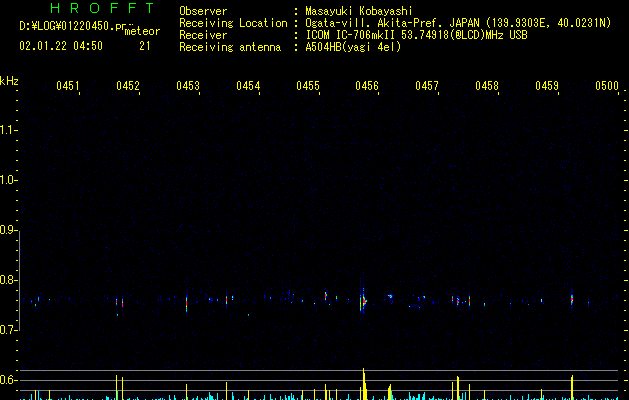Click the observer name Masayuki Kobayashi
Screen dimensions: 629x400
(359, 11)
